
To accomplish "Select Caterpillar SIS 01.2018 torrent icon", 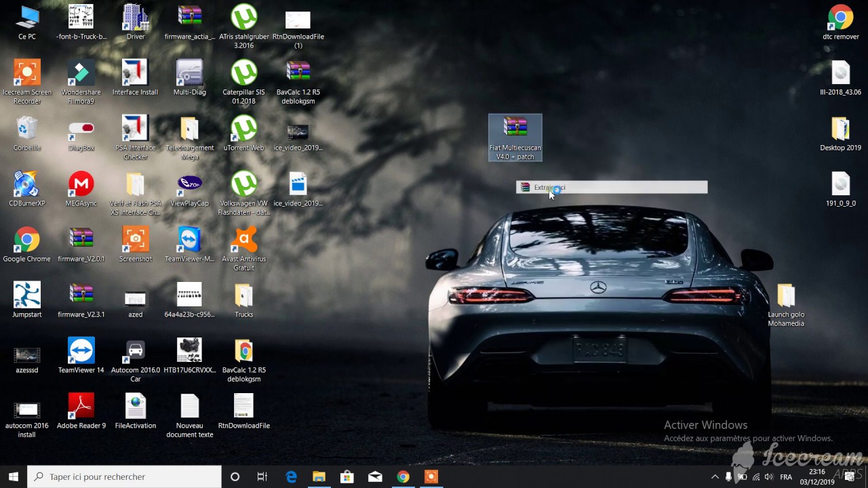I will 244,82.
